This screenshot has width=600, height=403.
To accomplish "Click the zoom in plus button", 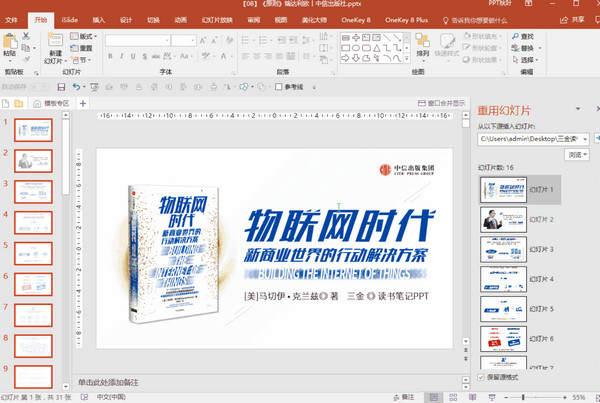I will (x=565, y=398).
